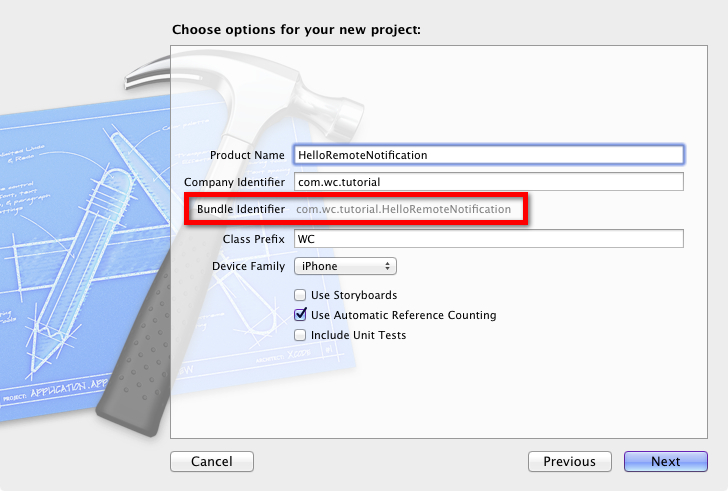The height and width of the screenshot is (491, 728).
Task: Enable the Use Storyboards checkbox
Action: [x=300, y=296]
